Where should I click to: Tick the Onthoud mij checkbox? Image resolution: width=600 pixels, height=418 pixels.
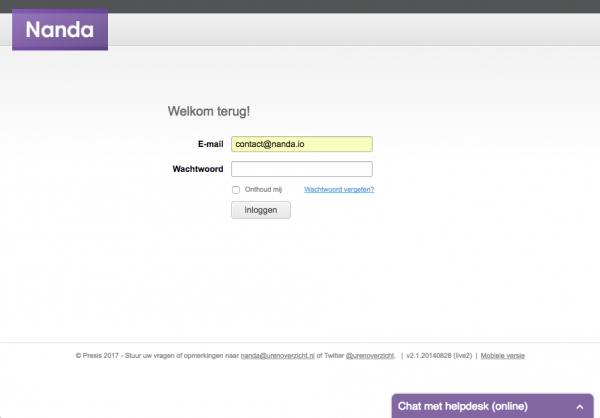click(x=236, y=190)
